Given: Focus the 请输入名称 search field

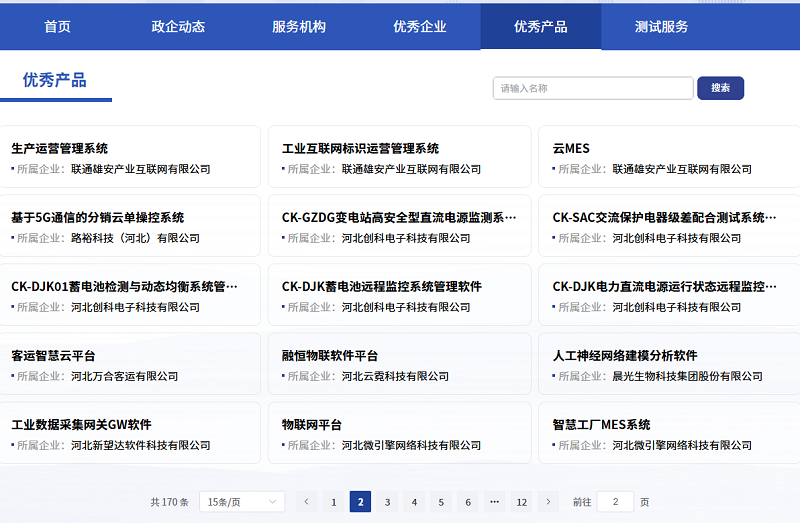Looking at the screenshot, I should pos(593,88).
